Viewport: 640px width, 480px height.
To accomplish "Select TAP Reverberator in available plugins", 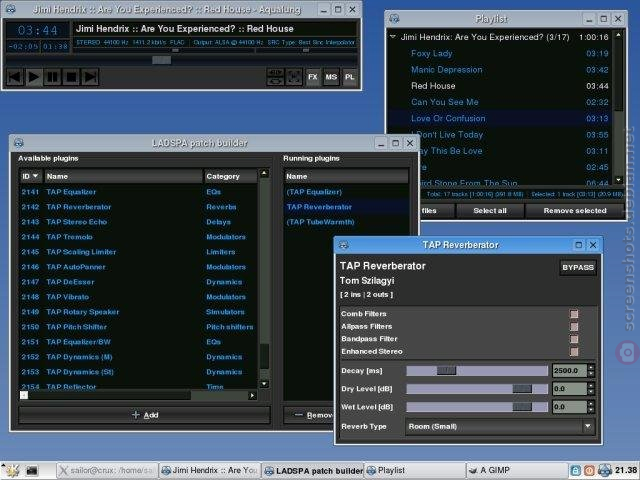I will 139,207.
